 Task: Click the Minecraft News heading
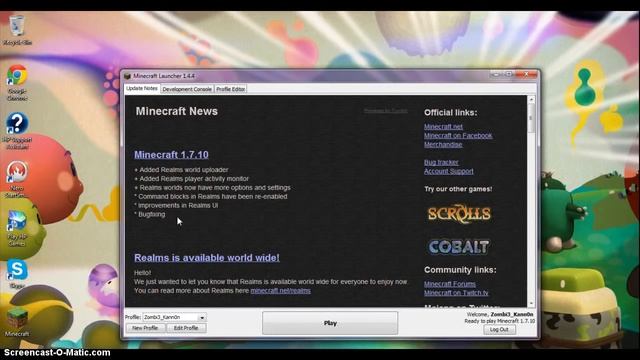(x=177, y=111)
